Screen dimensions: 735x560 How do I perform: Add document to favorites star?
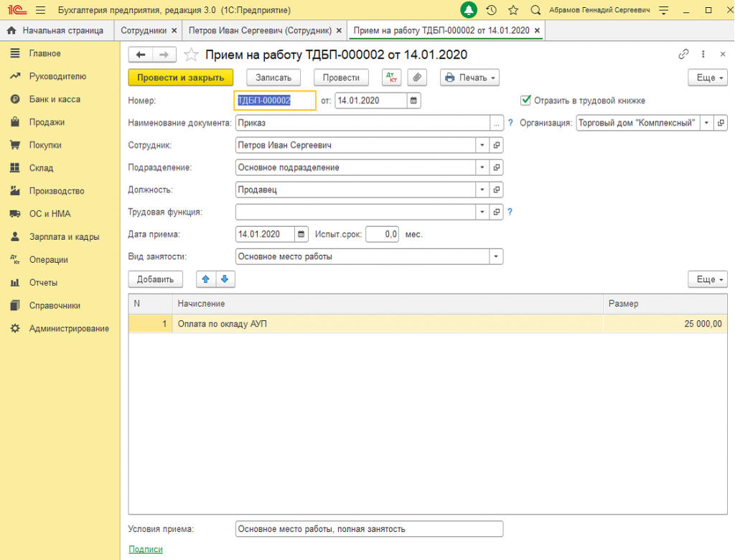pos(191,55)
